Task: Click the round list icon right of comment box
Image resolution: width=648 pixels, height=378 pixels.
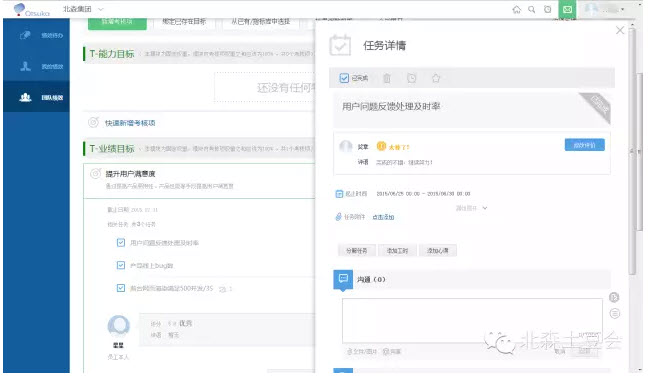Action: pos(615,314)
